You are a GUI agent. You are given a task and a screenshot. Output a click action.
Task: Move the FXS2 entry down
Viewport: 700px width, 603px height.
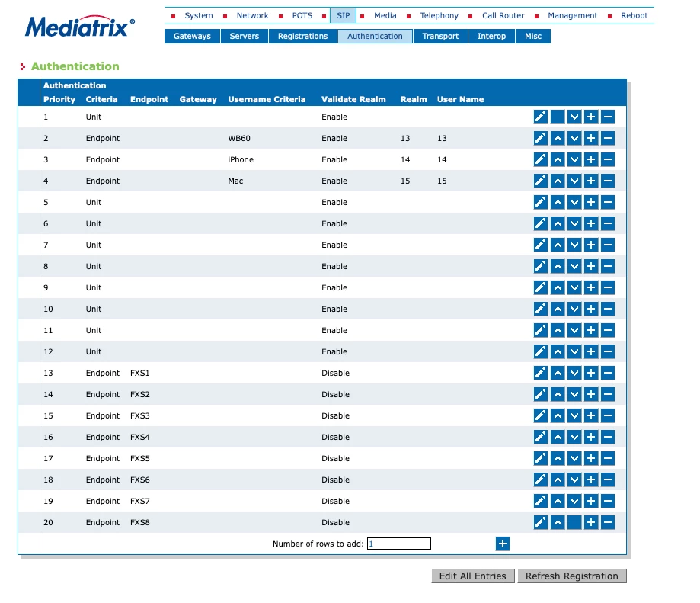point(574,394)
